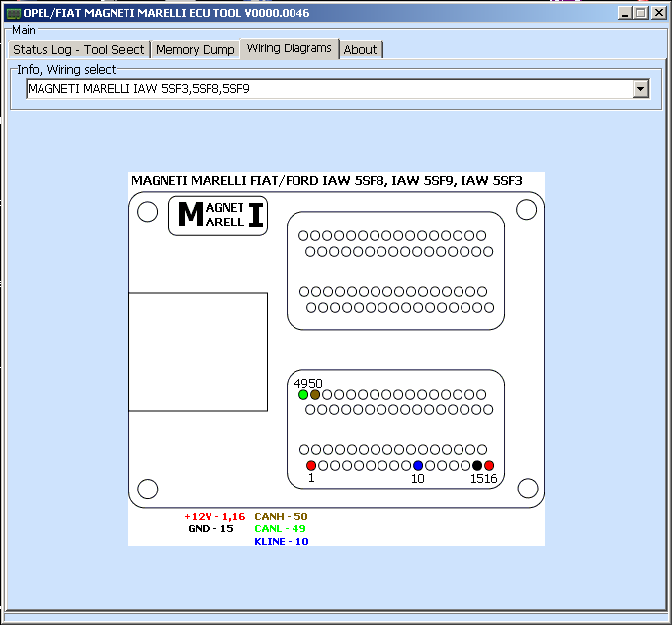This screenshot has width=672, height=625.
Task: Switch to Status Log - Tool Select tab
Action: click(x=79, y=49)
